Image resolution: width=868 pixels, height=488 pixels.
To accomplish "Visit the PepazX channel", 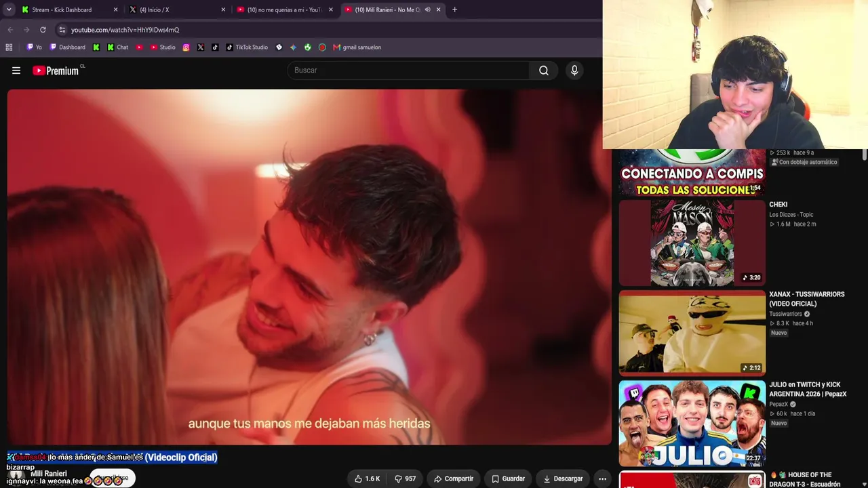I will click(x=778, y=404).
